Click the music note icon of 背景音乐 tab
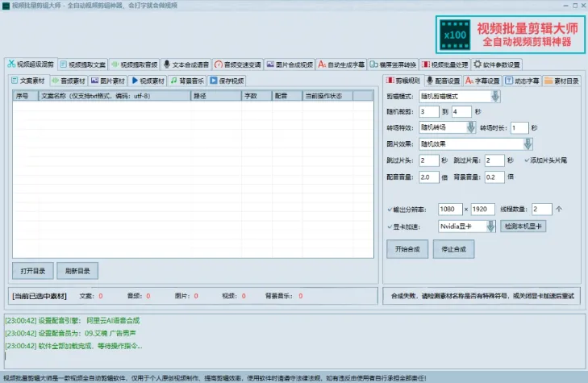The height and width of the screenshot is (383, 588). point(173,81)
